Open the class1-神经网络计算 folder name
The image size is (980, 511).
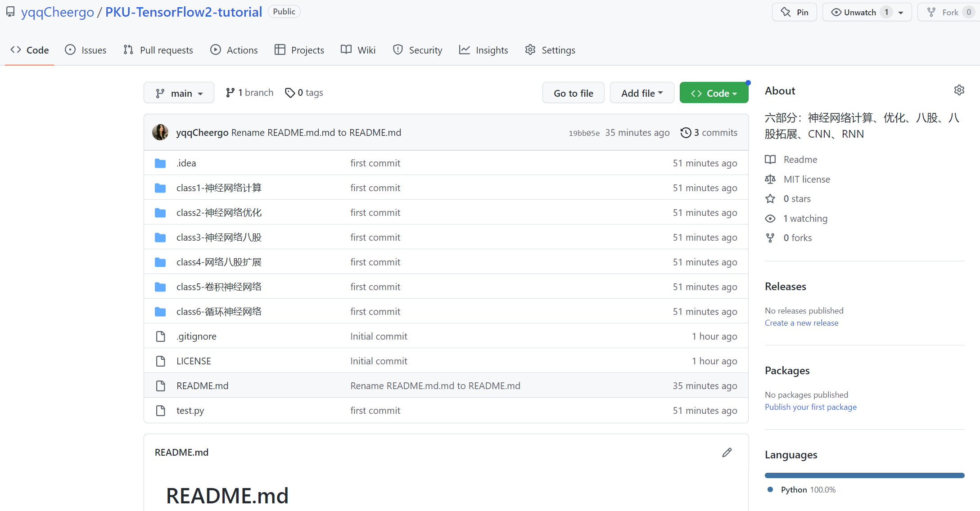[x=219, y=188]
